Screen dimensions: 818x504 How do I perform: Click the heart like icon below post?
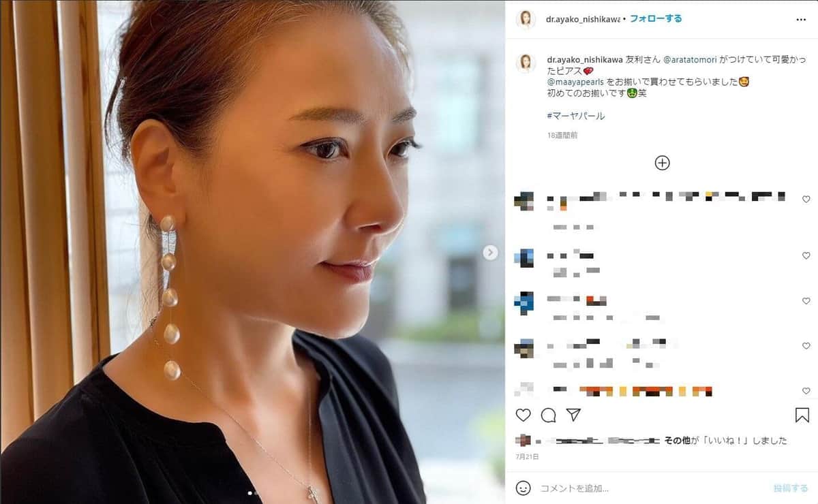pyautogui.click(x=523, y=415)
